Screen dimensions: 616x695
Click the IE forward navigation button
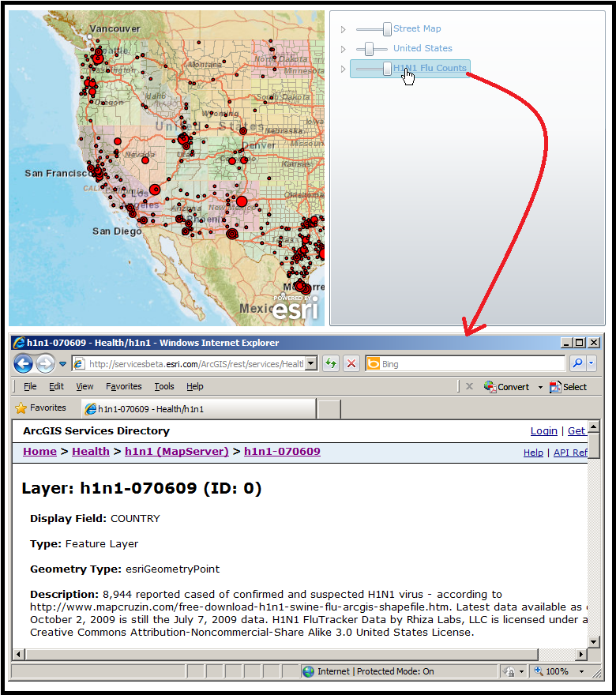point(44,363)
